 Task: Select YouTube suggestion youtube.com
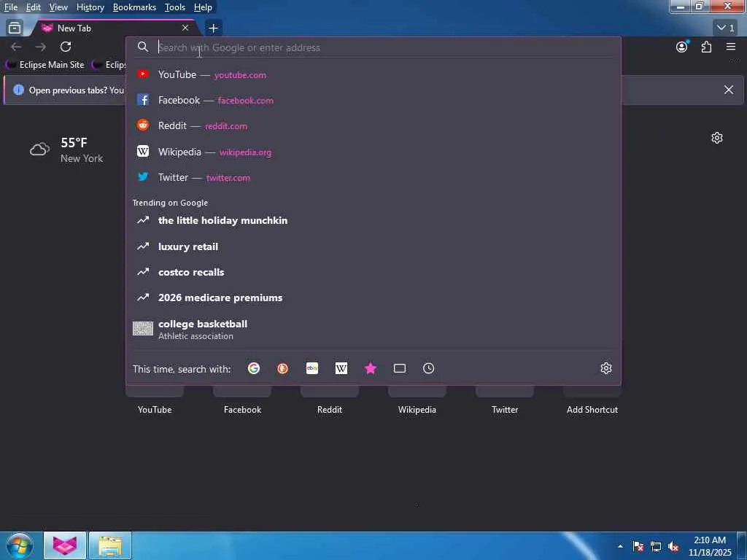(373, 74)
